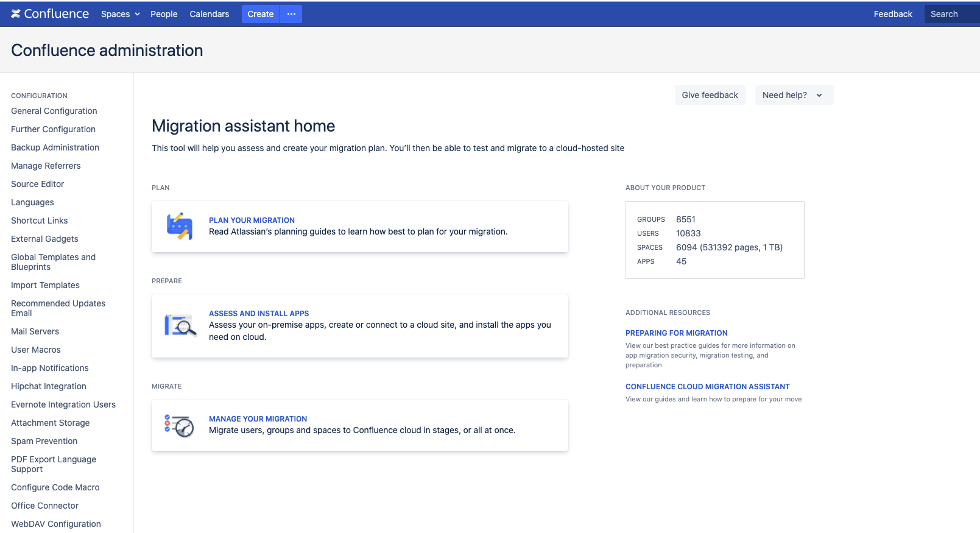Open General Configuration in sidebar
The height and width of the screenshot is (533, 980).
tap(54, 111)
